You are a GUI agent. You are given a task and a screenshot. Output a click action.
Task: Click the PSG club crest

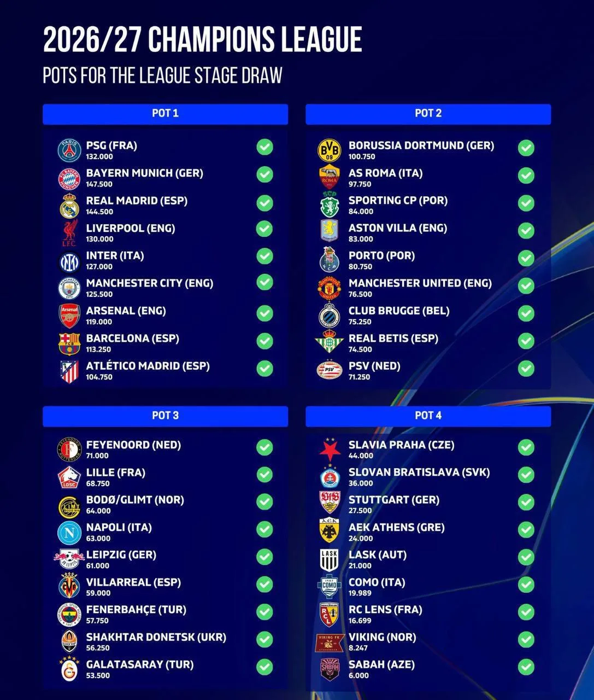click(69, 150)
